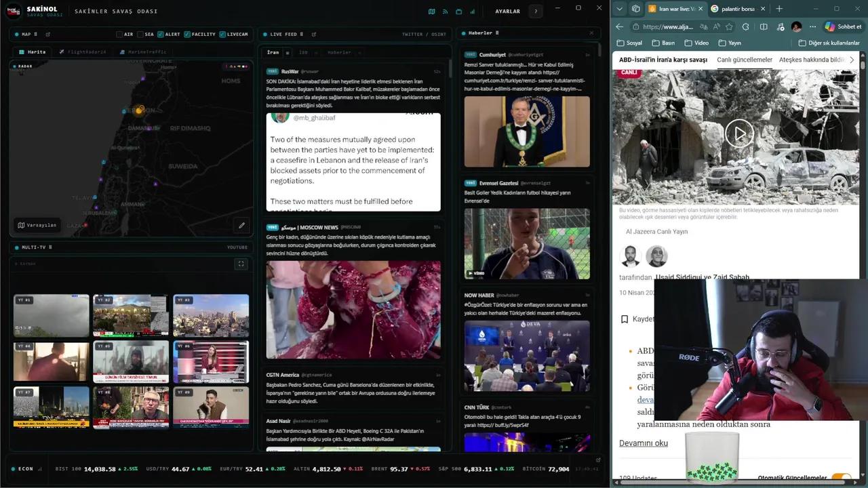The height and width of the screenshot is (488, 868).
Task: View site info lock icon in address bar
Action: click(635, 26)
